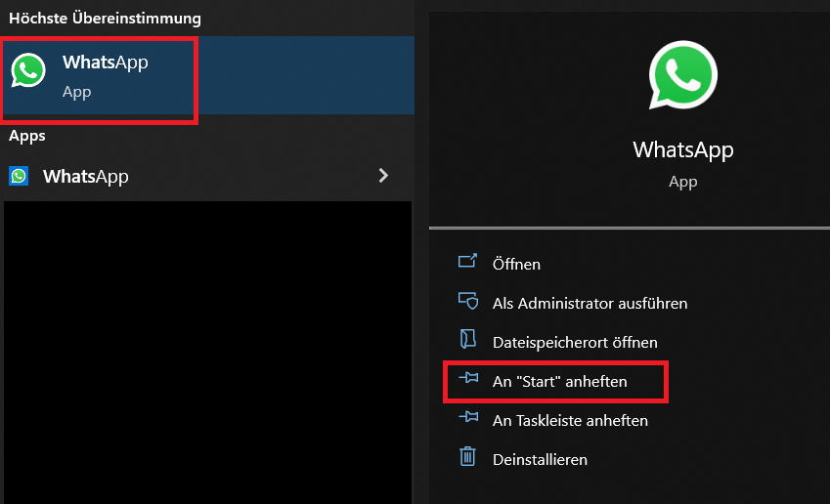Click large WhatsApp logo in preview pane
This screenshot has width=830, height=504.
click(682, 74)
